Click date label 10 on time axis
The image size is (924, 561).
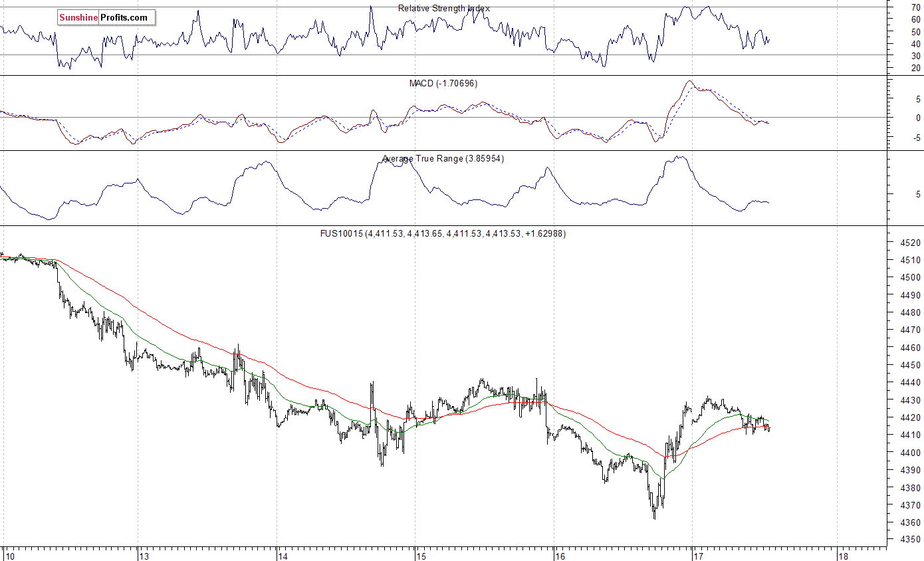(x=11, y=555)
